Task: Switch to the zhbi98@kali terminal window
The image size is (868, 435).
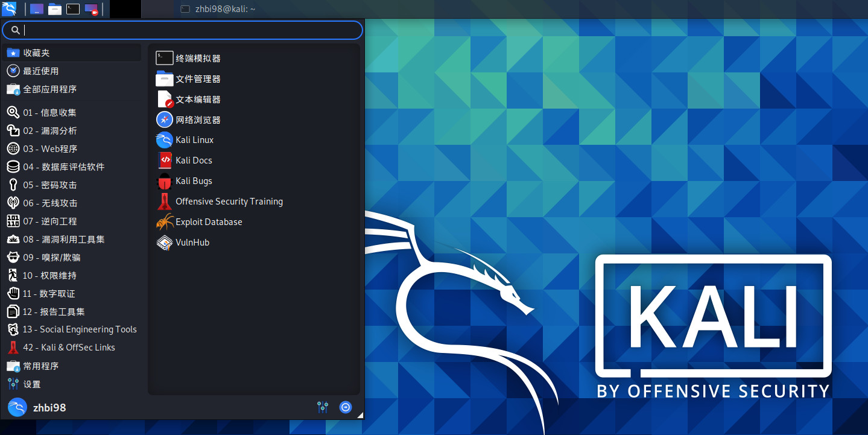Action: point(218,9)
